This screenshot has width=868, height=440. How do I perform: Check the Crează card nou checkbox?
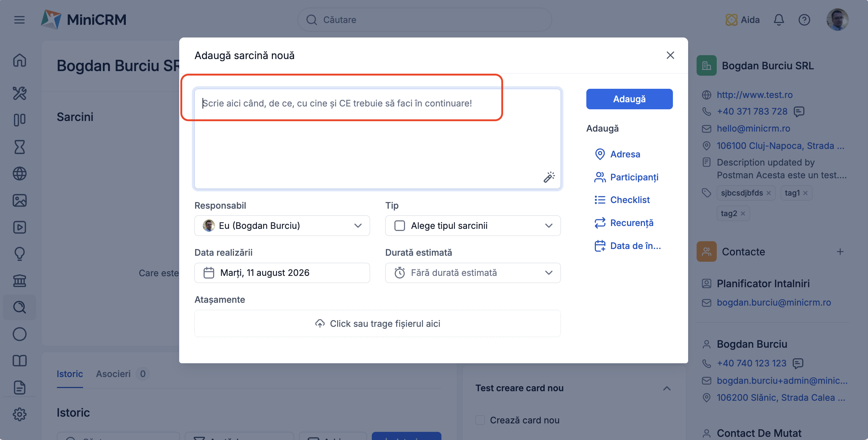click(480, 420)
